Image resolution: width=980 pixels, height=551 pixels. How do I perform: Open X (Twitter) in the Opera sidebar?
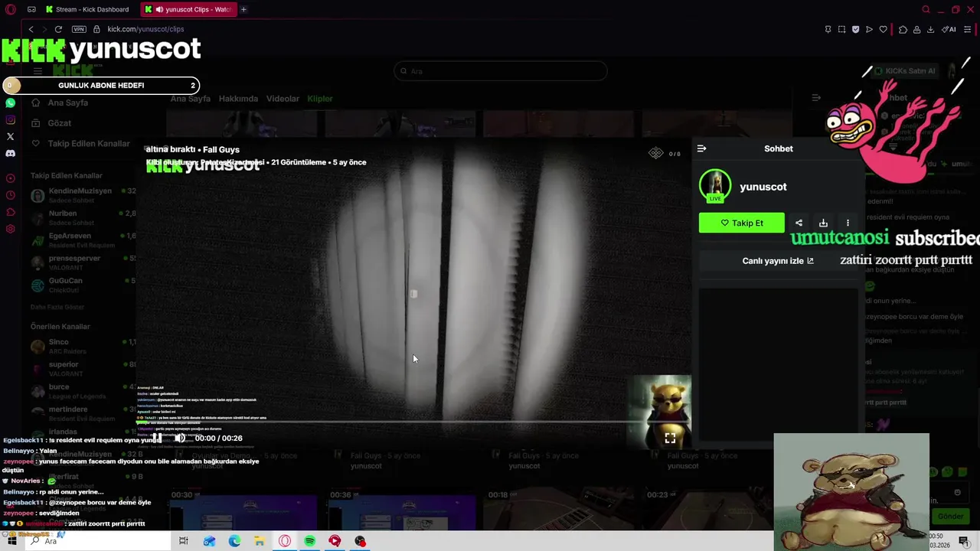click(10, 136)
